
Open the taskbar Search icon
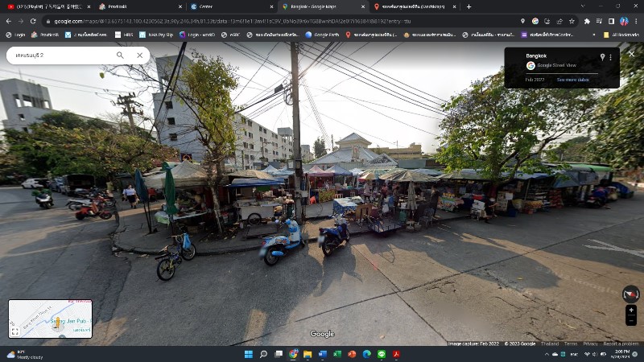[263, 354]
